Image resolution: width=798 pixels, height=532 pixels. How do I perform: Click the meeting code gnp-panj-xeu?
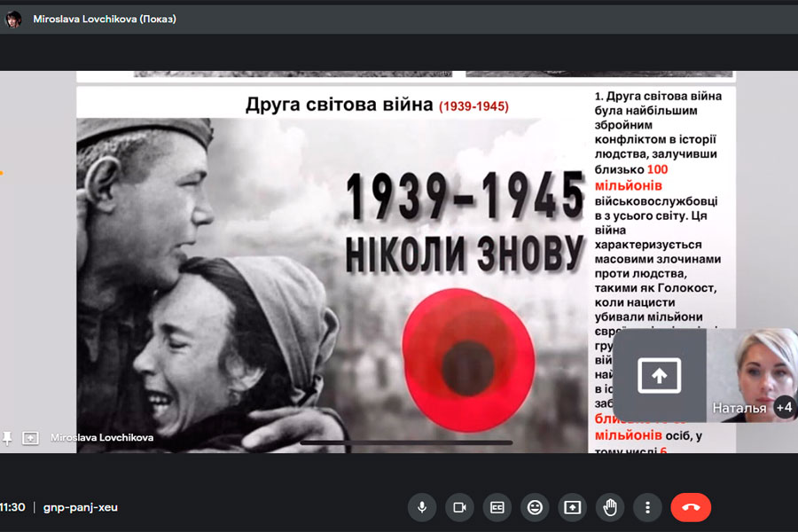[x=81, y=507]
